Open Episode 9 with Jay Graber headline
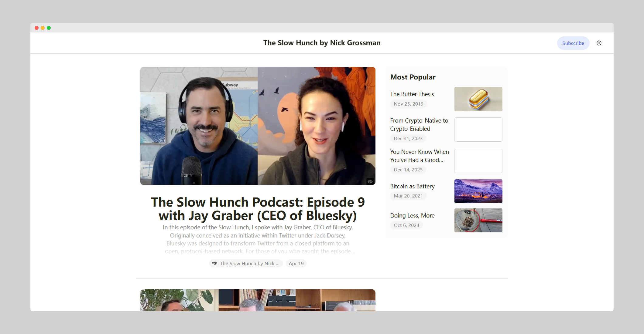Image resolution: width=644 pixels, height=334 pixels. 258,209
